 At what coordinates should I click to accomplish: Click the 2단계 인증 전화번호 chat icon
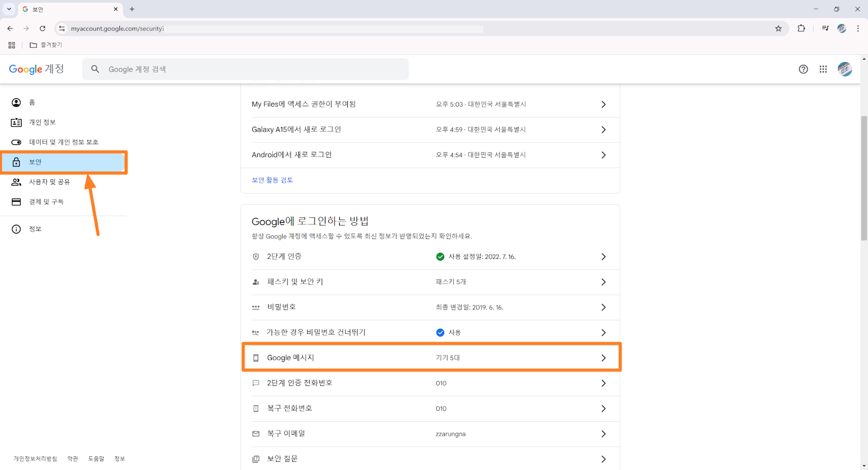point(256,383)
